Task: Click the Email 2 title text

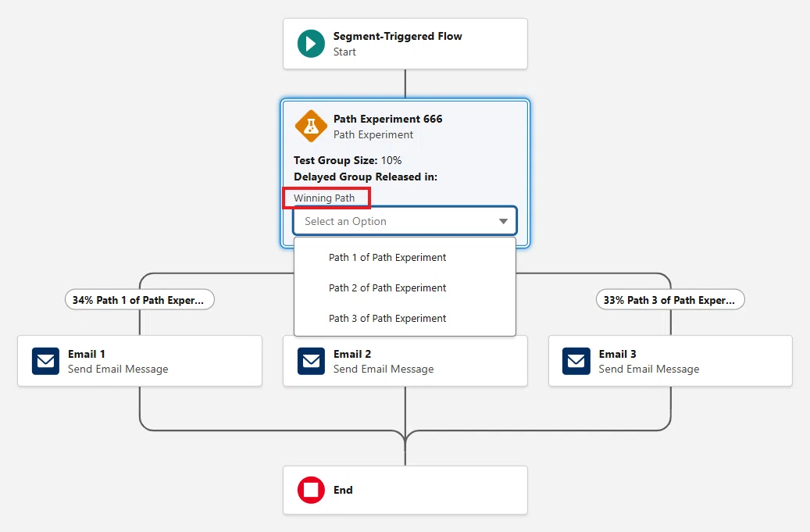Action: [x=352, y=354]
